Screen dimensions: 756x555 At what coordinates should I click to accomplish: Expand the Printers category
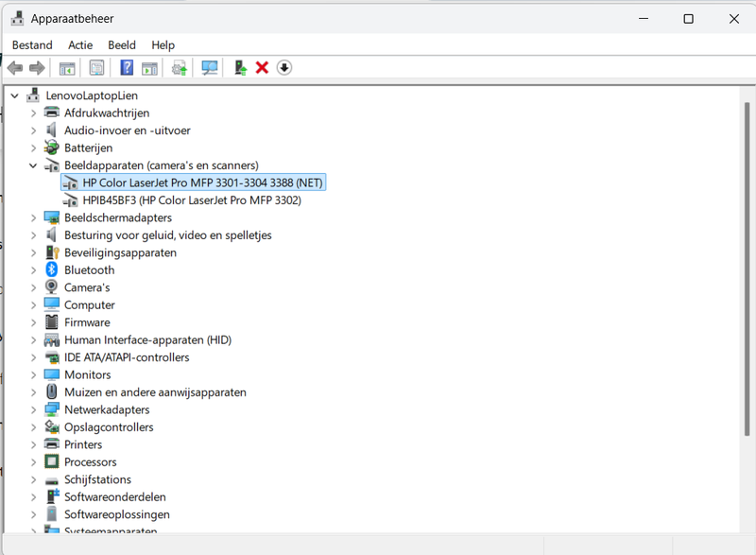click(33, 445)
